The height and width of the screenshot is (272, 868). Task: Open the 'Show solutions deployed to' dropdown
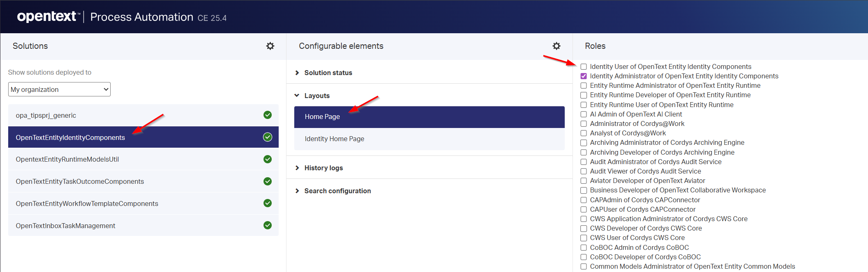[x=59, y=89]
